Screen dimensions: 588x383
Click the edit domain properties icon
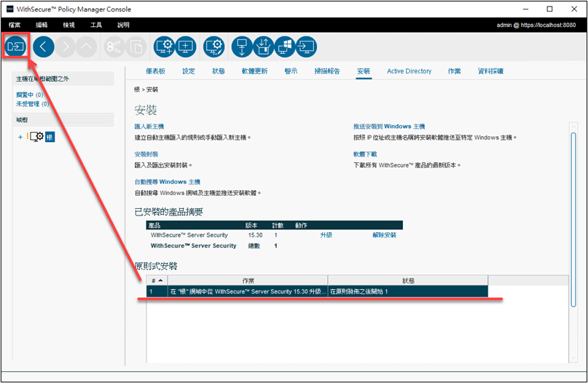point(213,47)
